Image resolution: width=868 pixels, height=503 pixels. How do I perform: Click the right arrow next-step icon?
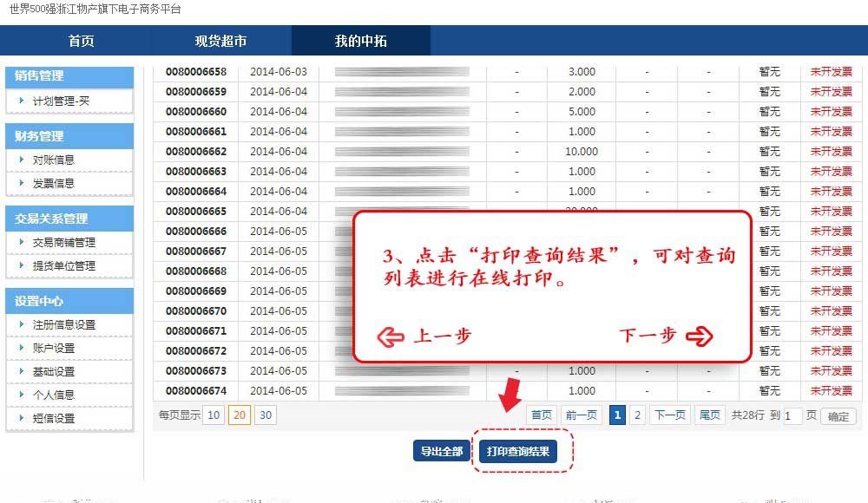(698, 336)
